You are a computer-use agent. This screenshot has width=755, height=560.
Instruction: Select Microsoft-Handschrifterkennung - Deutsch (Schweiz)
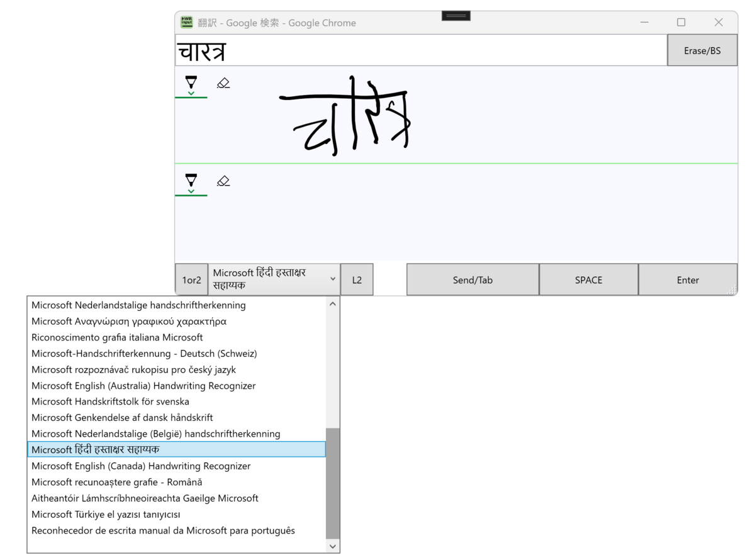pos(176,354)
